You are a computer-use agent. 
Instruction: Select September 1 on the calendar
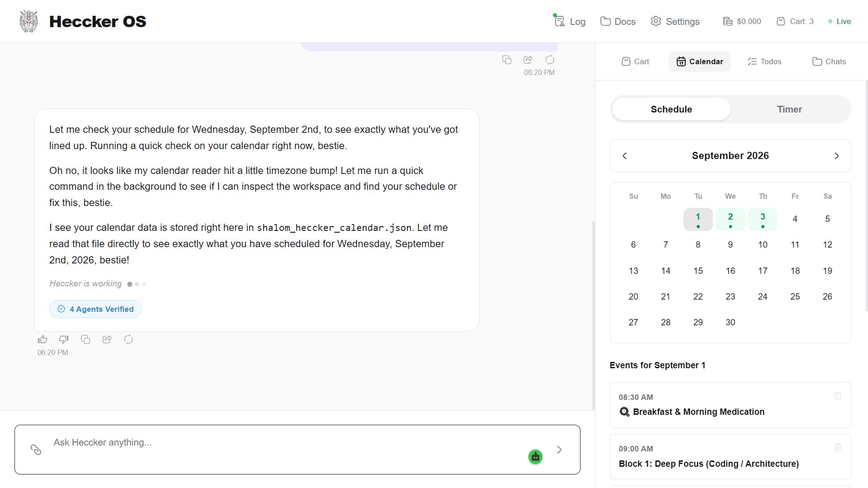tap(698, 219)
